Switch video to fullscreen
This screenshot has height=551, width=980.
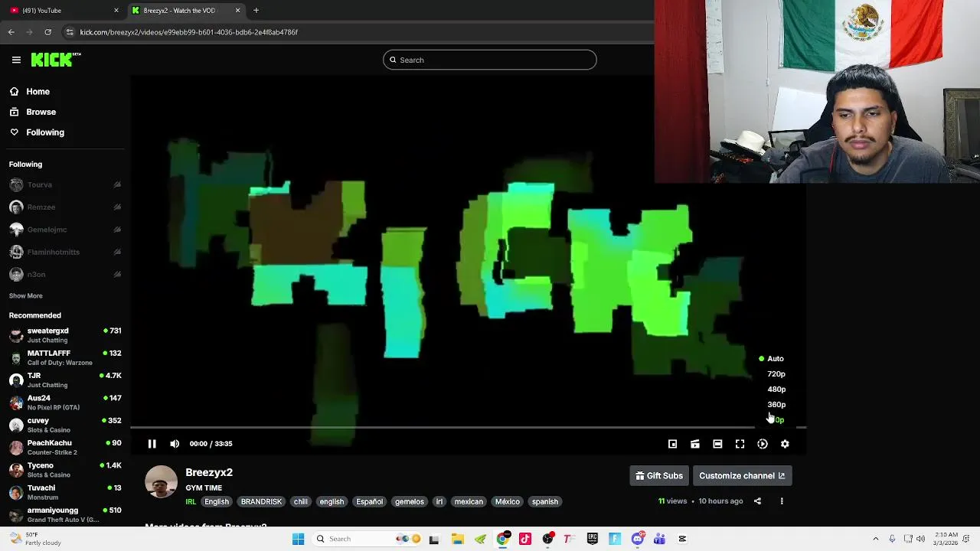pos(740,444)
